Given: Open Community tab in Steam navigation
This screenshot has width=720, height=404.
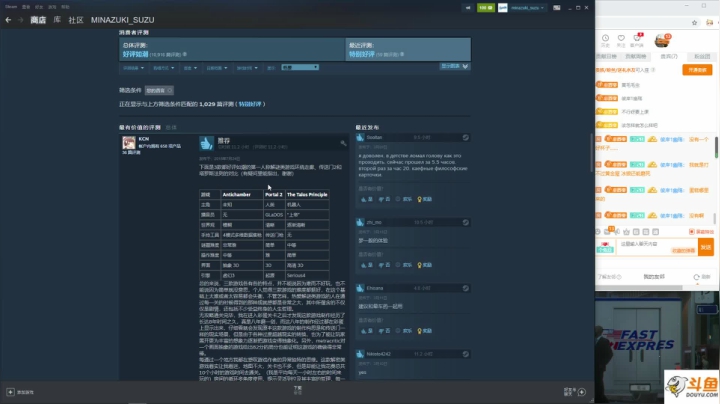Looking at the screenshot, I should 76,20.
